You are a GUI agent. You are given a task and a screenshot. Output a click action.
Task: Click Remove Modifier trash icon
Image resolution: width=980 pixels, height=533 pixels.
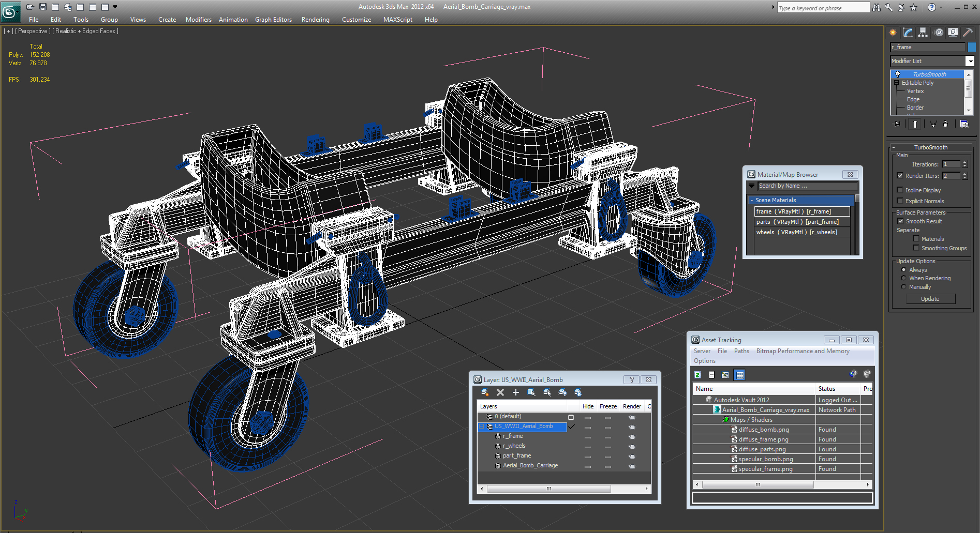pos(946,124)
